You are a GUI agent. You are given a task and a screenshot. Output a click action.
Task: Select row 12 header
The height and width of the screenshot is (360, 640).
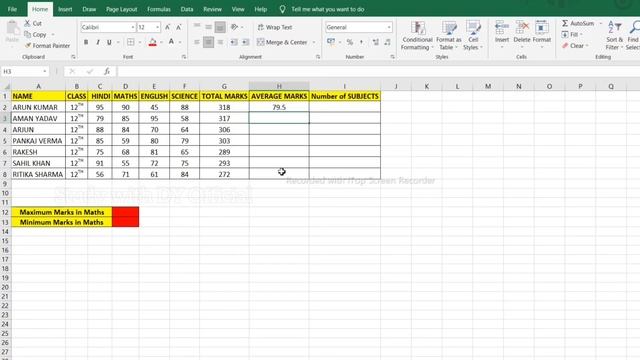point(5,212)
